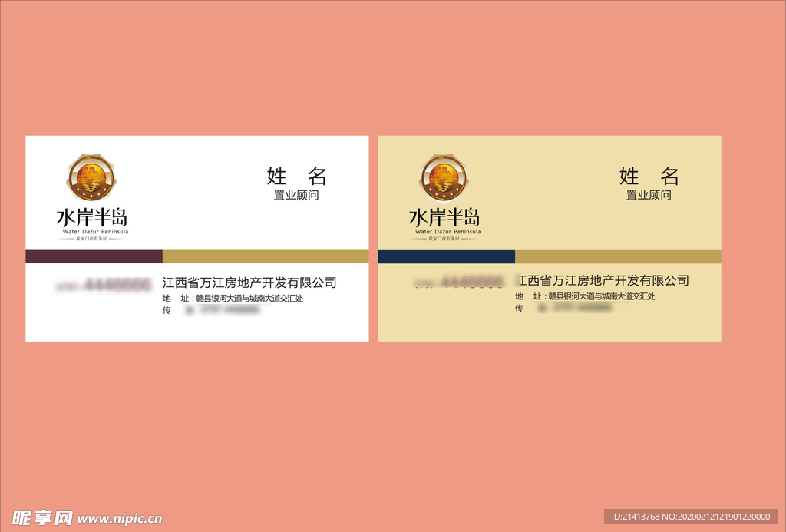
Task: Click 'Water Dazur Peninsula' on the white card
Action: 95,232
